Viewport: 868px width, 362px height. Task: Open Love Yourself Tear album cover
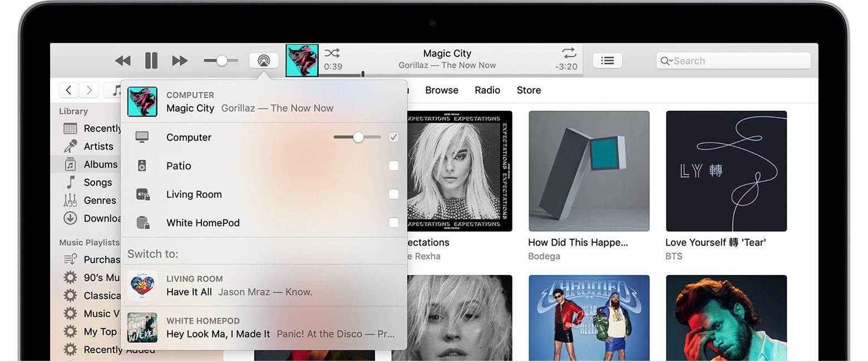726,171
